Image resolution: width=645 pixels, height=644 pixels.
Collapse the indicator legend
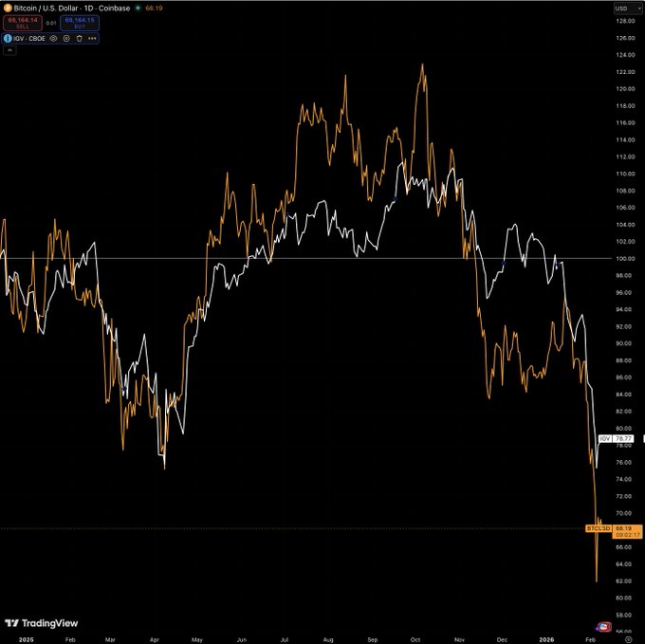coord(9,49)
